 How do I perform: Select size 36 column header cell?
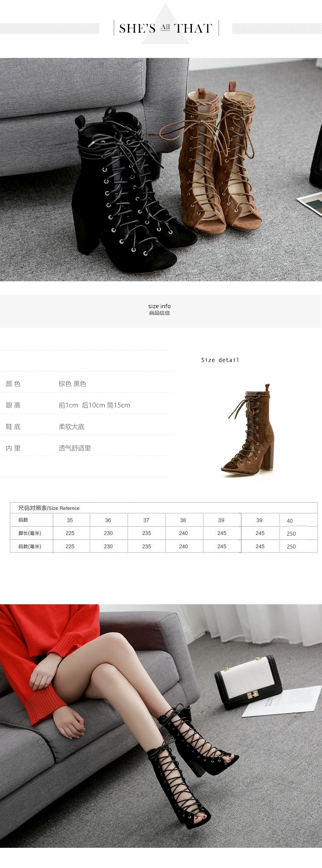click(108, 520)
